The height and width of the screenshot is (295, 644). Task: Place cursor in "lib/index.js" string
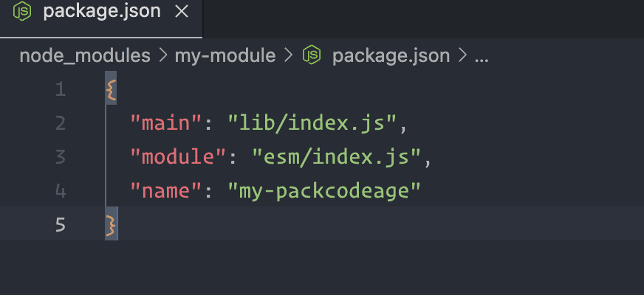point(313,123)
